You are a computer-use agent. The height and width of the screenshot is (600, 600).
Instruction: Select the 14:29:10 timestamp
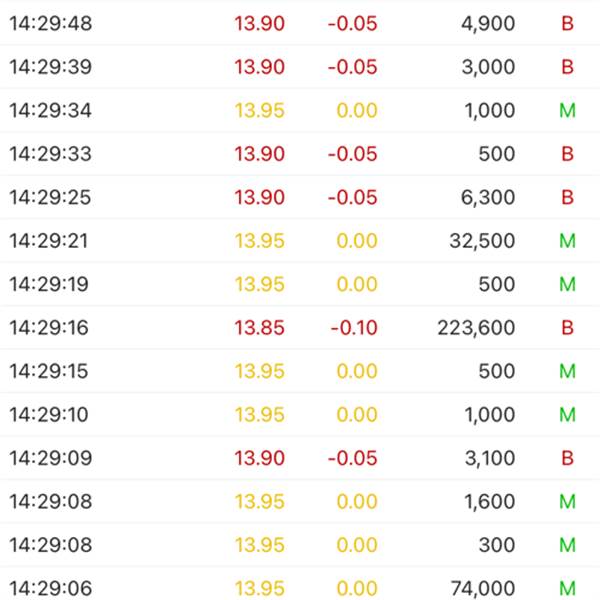click(49, 415)
